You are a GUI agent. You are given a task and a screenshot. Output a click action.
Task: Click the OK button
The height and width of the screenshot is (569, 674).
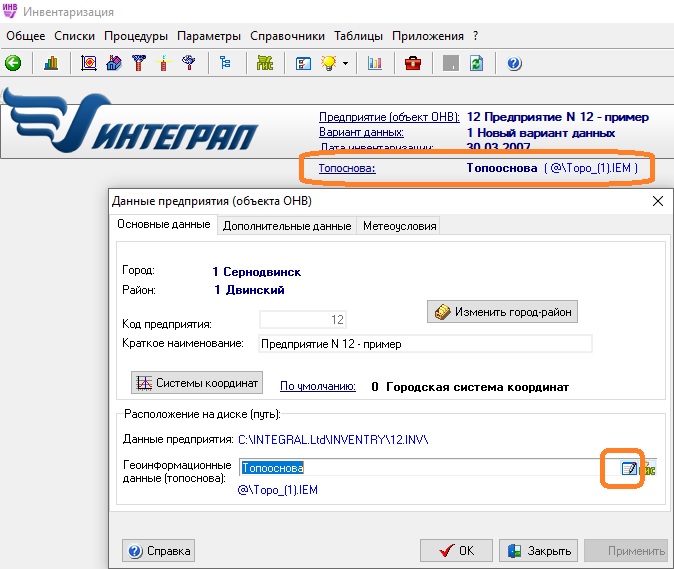tap(456, 550)
